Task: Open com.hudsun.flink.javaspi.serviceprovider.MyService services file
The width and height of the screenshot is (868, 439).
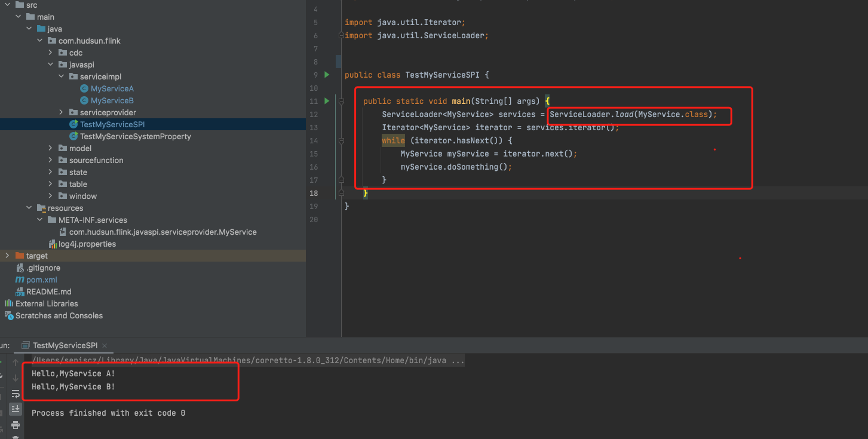Action: (162, 232)
